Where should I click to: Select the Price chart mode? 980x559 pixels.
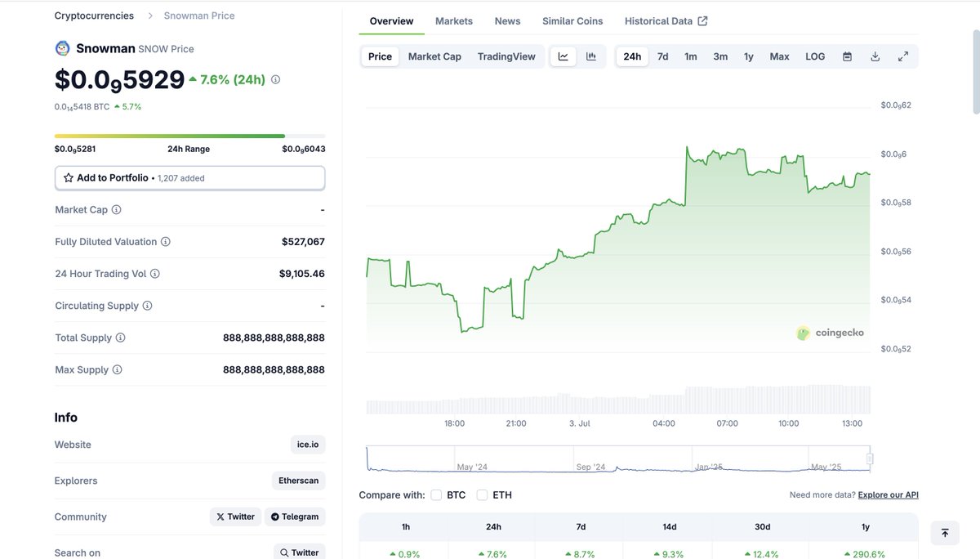point(380,56)
